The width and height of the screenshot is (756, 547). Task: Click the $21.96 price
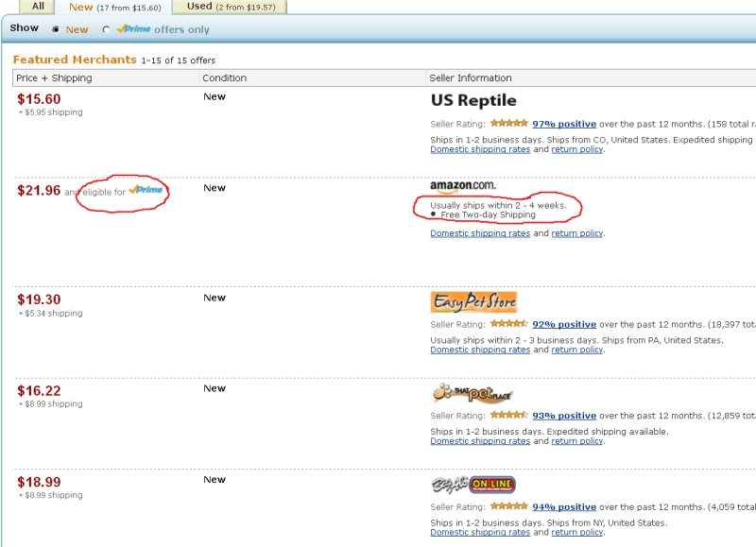(39, 191)
